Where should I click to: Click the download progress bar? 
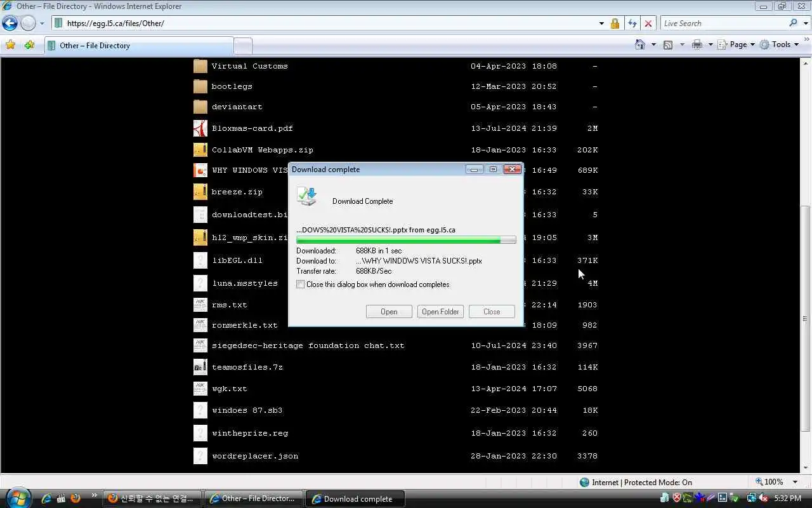point(406,240)
